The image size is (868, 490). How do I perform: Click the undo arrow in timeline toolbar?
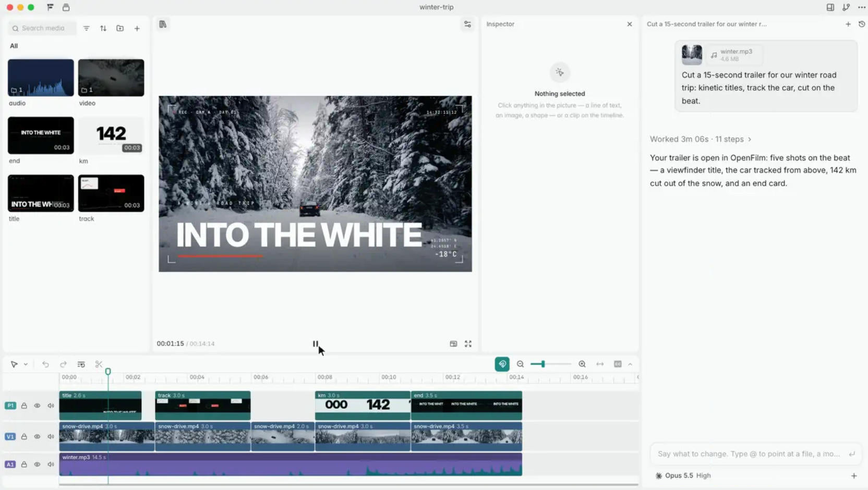tap(45, 364)
